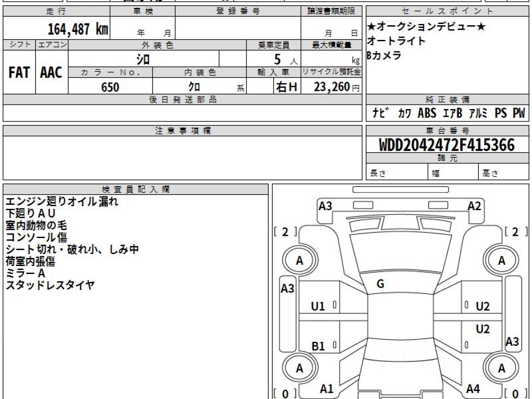Screen dimensions: 532x399
Task: Click the front-door U2 mark nearest the G windshield mark
Action: pos(483,306)
